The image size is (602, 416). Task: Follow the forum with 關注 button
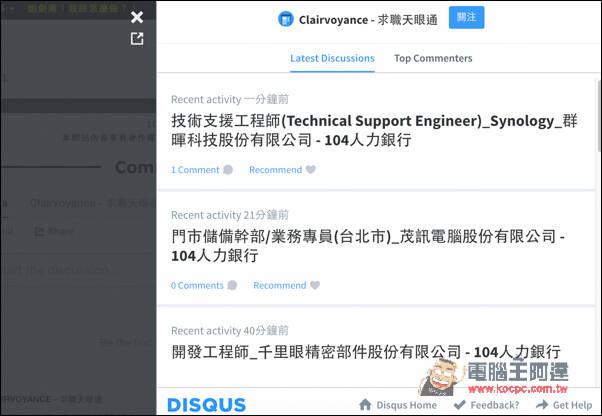[466, 17]
